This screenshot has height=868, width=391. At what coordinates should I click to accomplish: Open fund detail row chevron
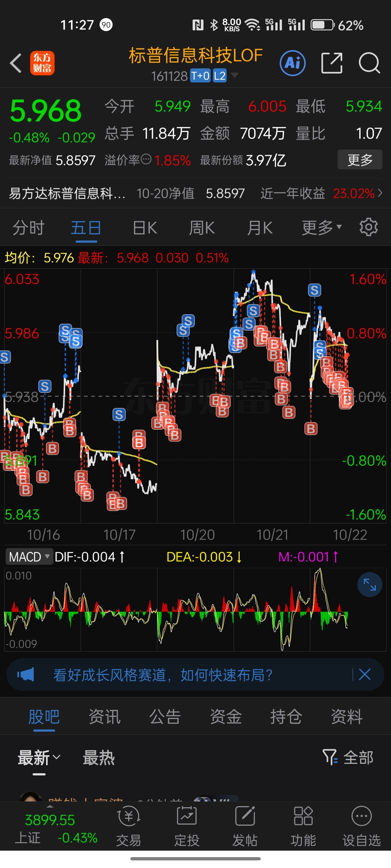(380, 193)
